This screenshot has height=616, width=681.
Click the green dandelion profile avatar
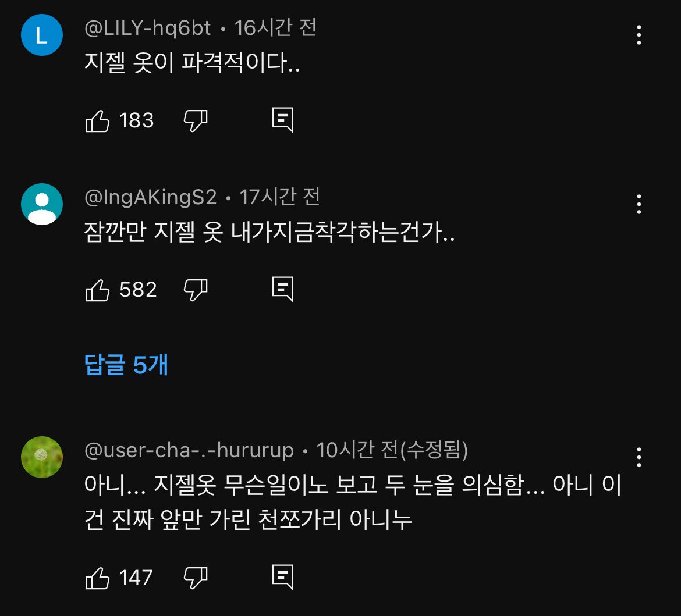pyautogui.click(x=41, y=457)
